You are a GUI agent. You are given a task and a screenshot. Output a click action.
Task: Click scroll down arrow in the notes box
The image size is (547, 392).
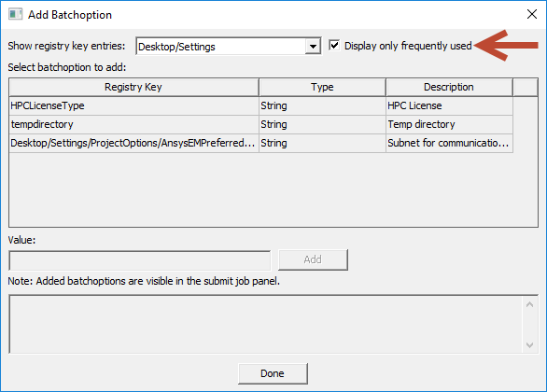point(529,345)
